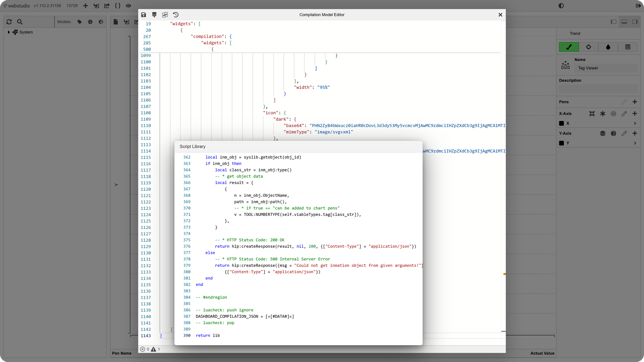Screen dimensions: 644x362
Task: Select the tag model icon next to Models
Action: (79, 22)
